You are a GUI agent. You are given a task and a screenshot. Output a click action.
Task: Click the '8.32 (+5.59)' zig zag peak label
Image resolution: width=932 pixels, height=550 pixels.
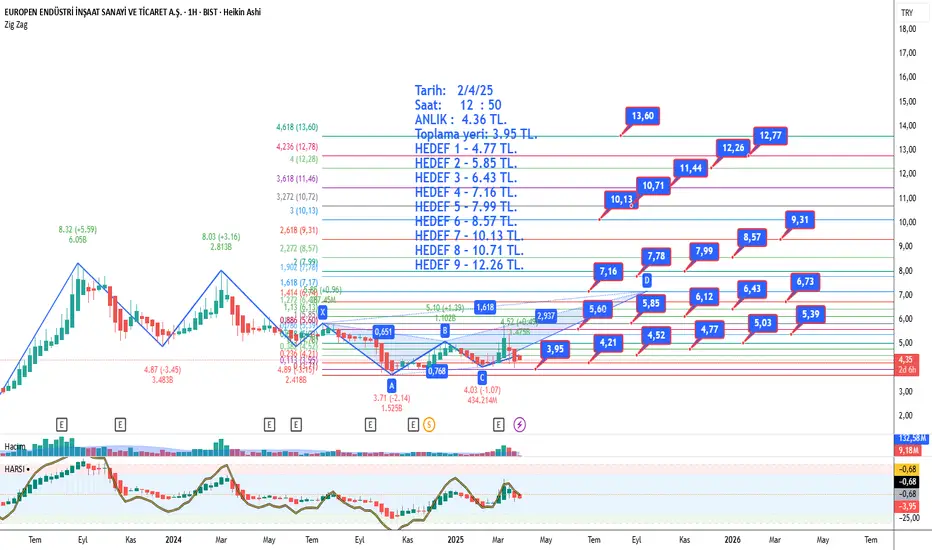(x=77, y=230)
